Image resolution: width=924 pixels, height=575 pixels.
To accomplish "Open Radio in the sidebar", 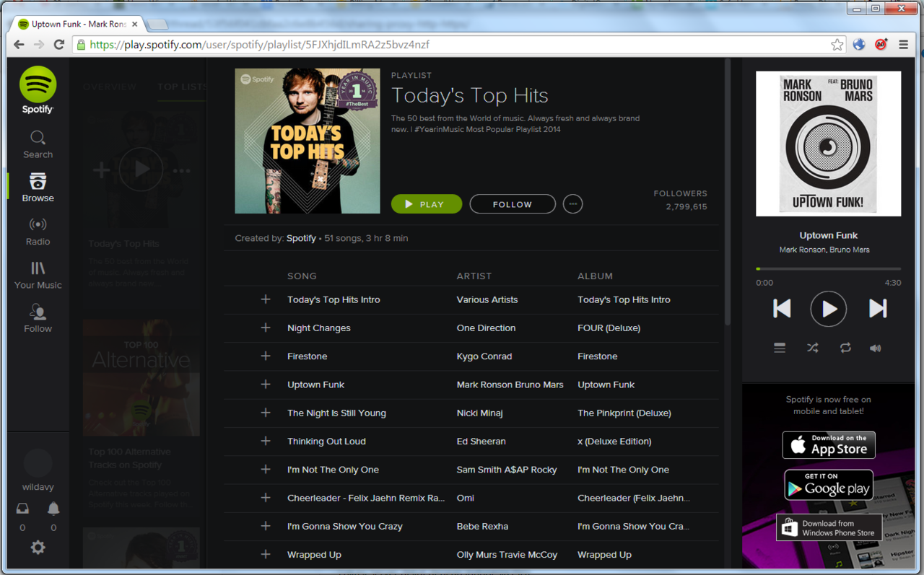I will [38, 232].
